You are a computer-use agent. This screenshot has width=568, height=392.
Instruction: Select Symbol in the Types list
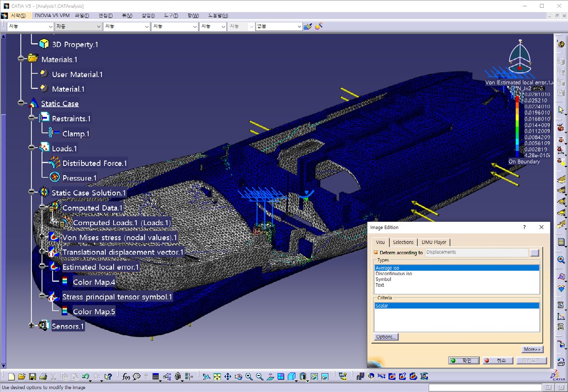384,279
